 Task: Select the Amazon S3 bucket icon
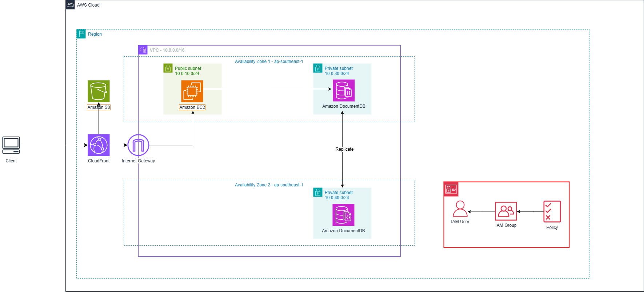click(x=99, y=91)
